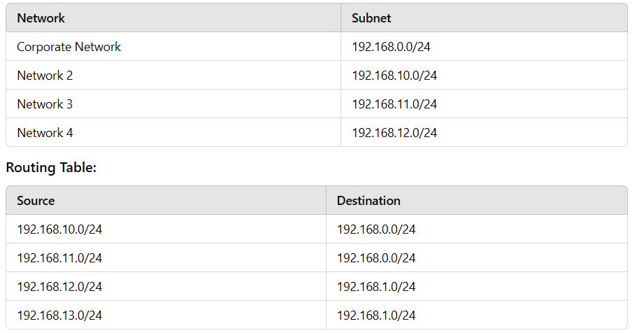The height and width of the screenshot is (333, 644).
Task: Select the Network 4 name cell
Action: (x=45, y=133)
